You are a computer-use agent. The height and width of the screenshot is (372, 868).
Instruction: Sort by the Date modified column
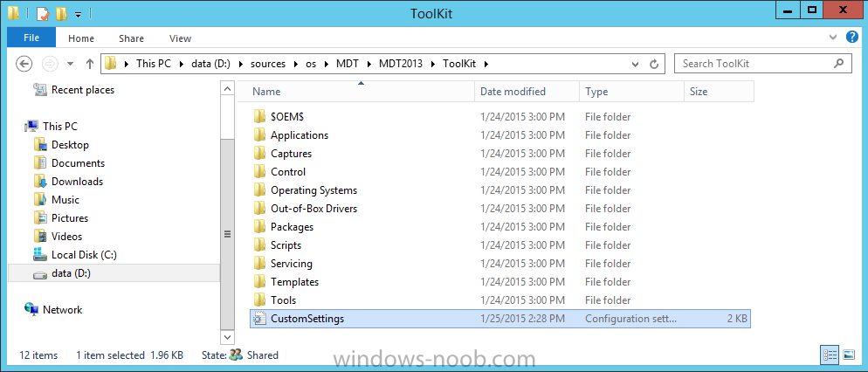pos(527,92)
